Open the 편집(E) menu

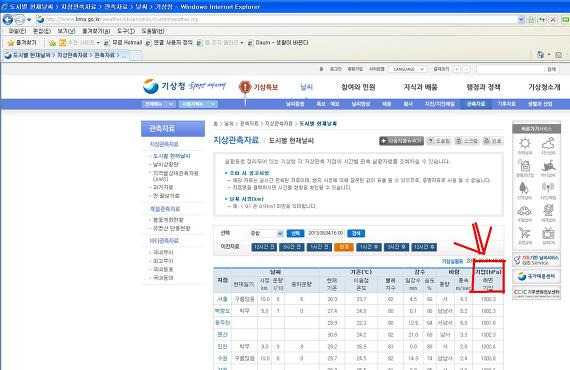pos(41,31)
